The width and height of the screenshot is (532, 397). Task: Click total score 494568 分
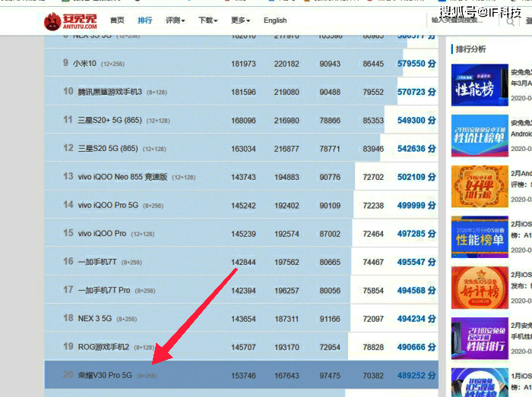tap(416, 290)
